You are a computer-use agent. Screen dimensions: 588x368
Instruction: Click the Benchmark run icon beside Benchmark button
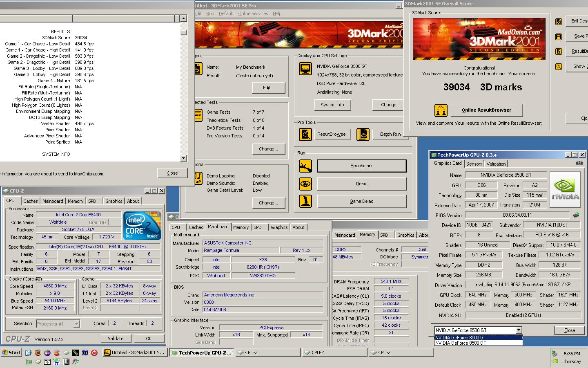(x=305, y=166)
